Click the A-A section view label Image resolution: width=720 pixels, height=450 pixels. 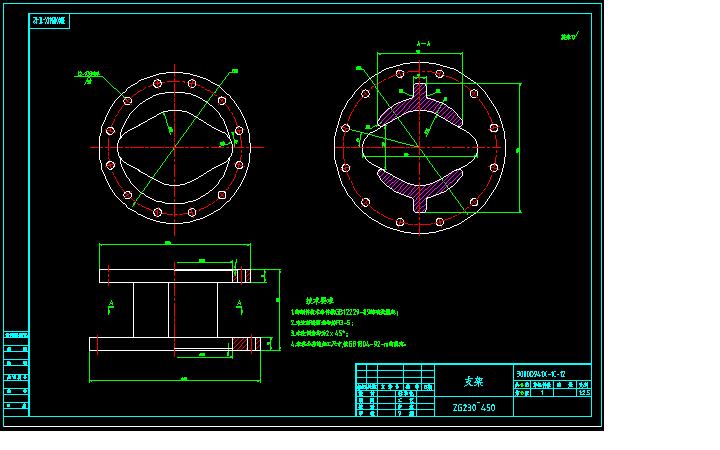click(x=422, y=45)
